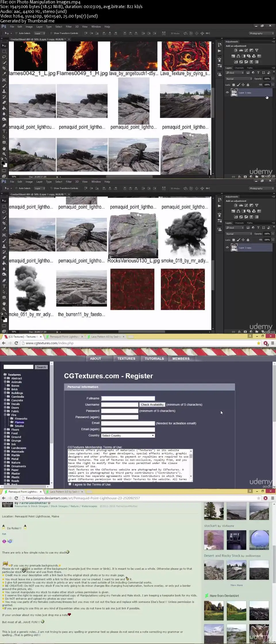Screen dimensions: 276x644
Task: Hide Layer 1 copy beside the RocksVarious0130 thumbnail
Action: tap(227, 247)
